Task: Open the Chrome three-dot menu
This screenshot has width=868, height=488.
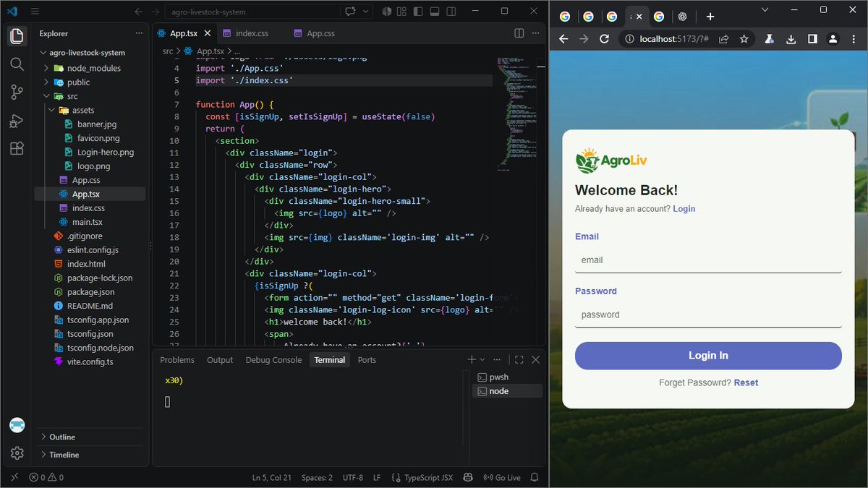Action: (x=854, y=39)
